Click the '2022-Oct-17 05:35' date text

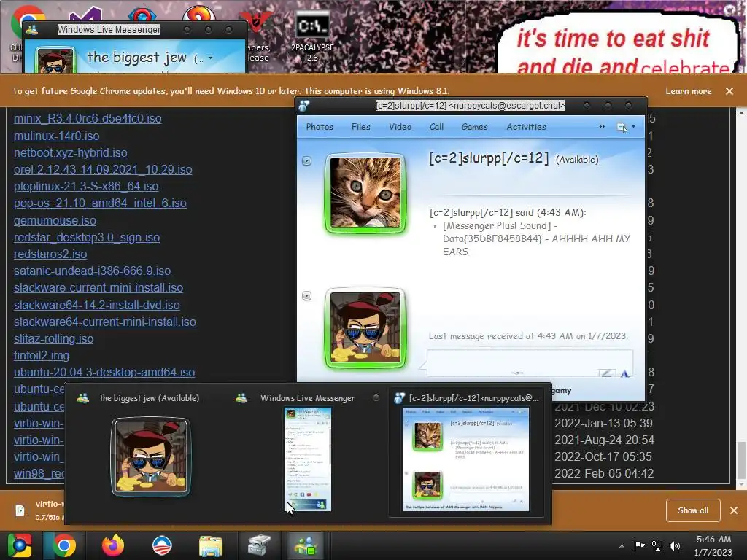[604, 456]
